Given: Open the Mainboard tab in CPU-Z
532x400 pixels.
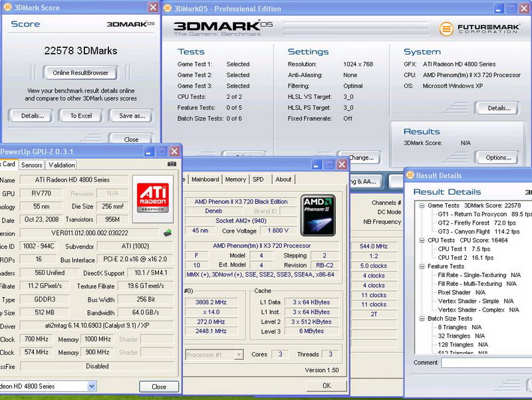Looking at the screenshot, I should 205,179.
